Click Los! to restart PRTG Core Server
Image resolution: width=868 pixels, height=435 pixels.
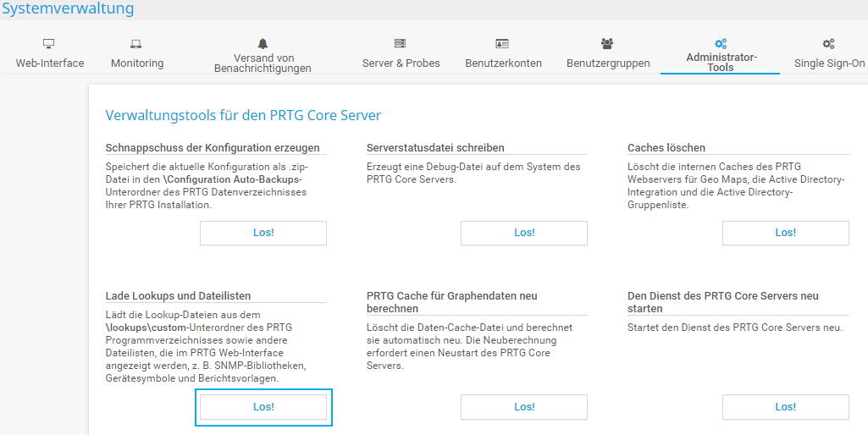785,407
